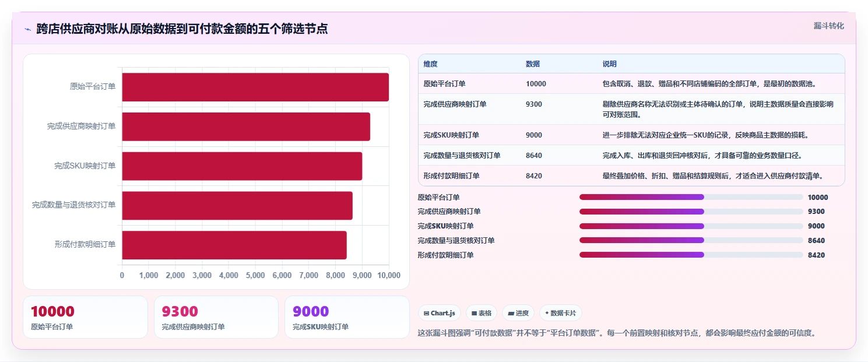Open the 9300 完成供应商映射订单 data card
The image size is (868, 362).
(x=216, y=317)
